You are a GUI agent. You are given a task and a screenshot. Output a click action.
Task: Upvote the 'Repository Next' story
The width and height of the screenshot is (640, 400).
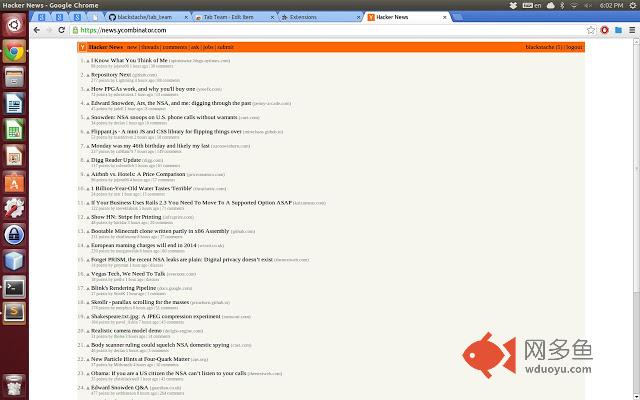coord(88,76)
